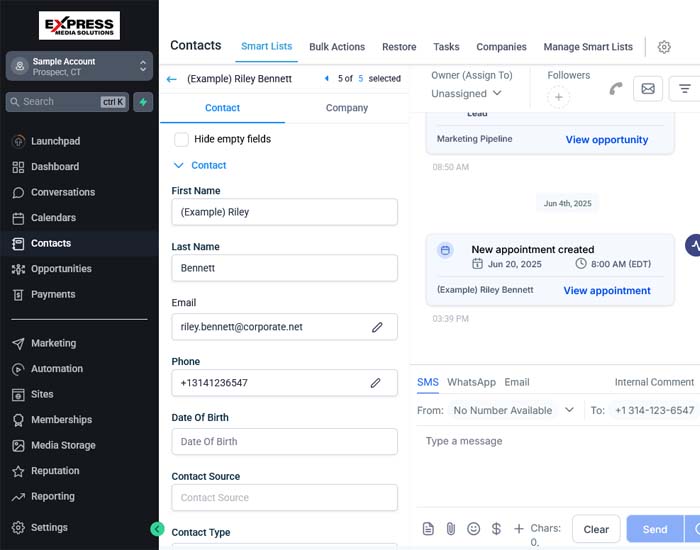The height and width of the screenshot is (550, 700).
Task: Open Sites in the sidebar
Action: [x=32, y=394]
